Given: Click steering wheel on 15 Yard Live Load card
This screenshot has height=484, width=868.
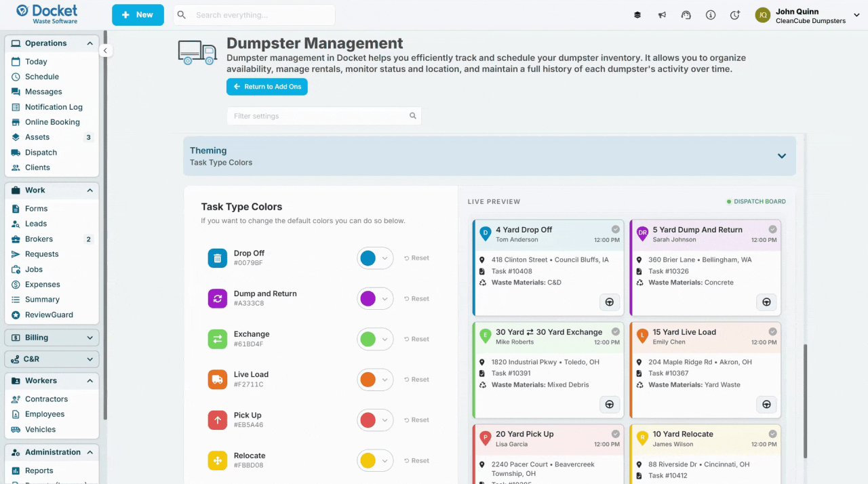Looking at the screenshot, I should [x=766, y=405].
